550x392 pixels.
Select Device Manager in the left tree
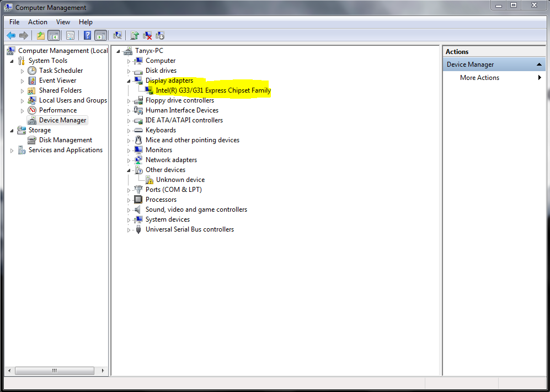click(x=62, y=120)
